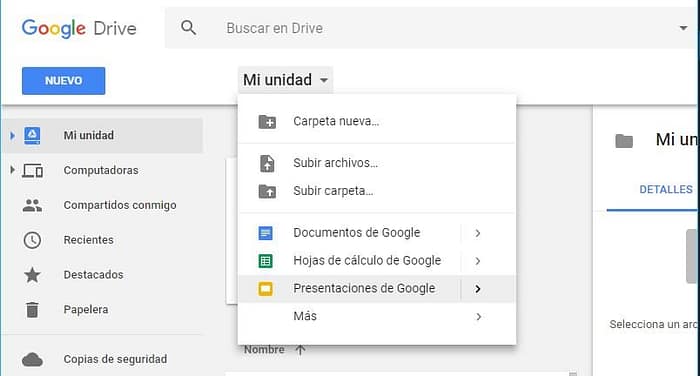Viewport: 700px width, 376px height.
Task: Expand Documentos de Google submenu arrow
Action: [478, 233]
